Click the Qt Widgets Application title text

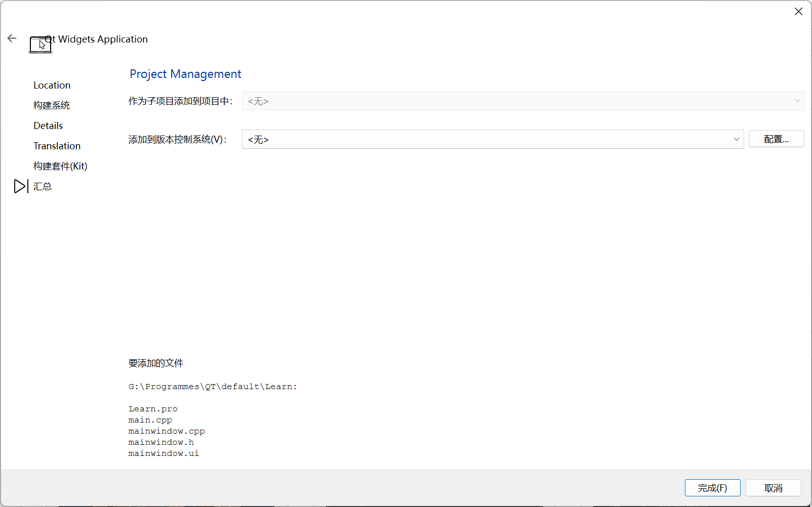tap(97, 39)
